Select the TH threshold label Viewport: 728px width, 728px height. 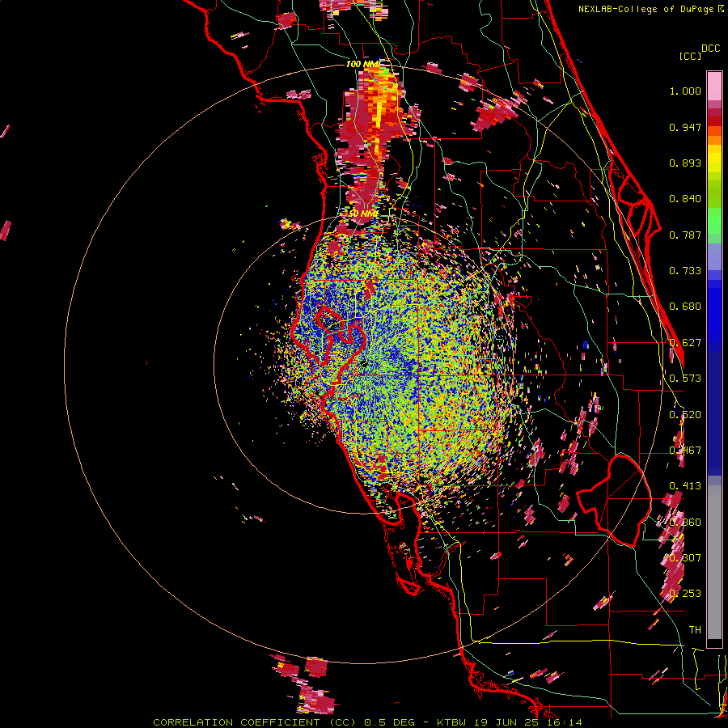695,630
